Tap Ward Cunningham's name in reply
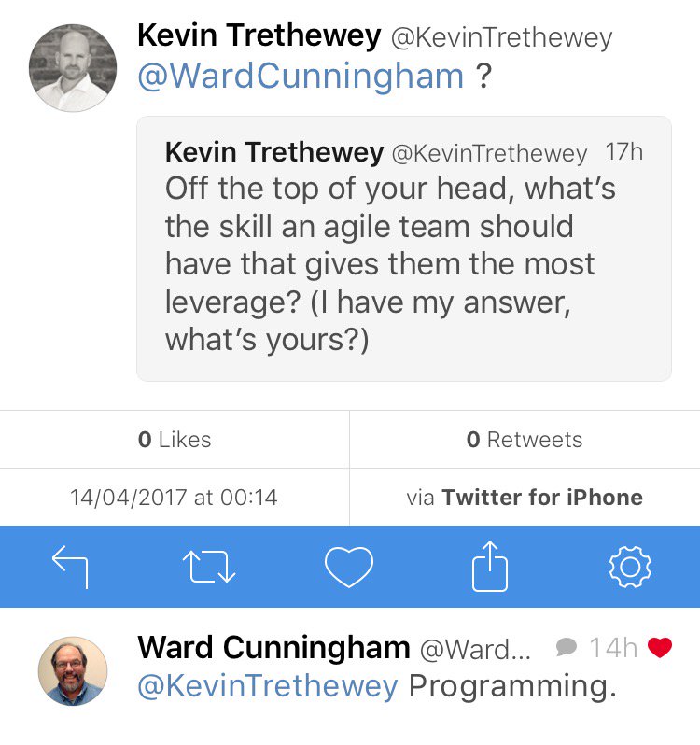 click(x=273, y=647)
